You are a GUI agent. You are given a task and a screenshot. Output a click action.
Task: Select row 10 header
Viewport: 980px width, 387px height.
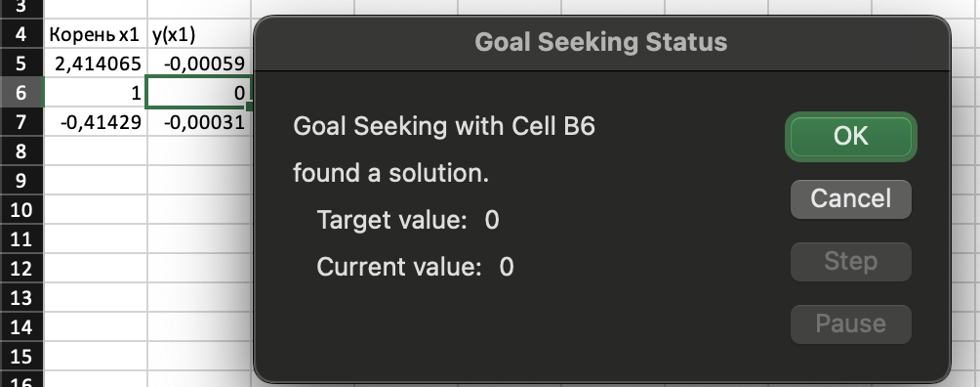point(21,210)
